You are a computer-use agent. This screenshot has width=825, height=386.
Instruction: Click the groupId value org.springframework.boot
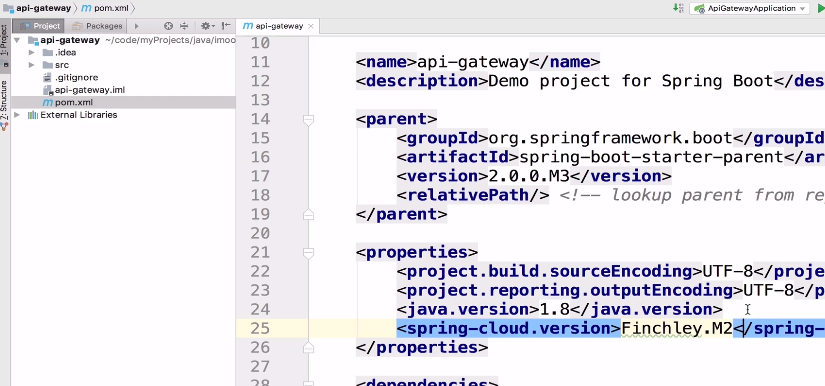(611, 138)
